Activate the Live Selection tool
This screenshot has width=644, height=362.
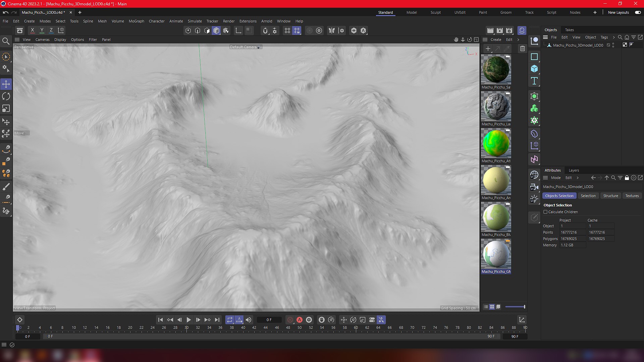click(x=6, y=57)
